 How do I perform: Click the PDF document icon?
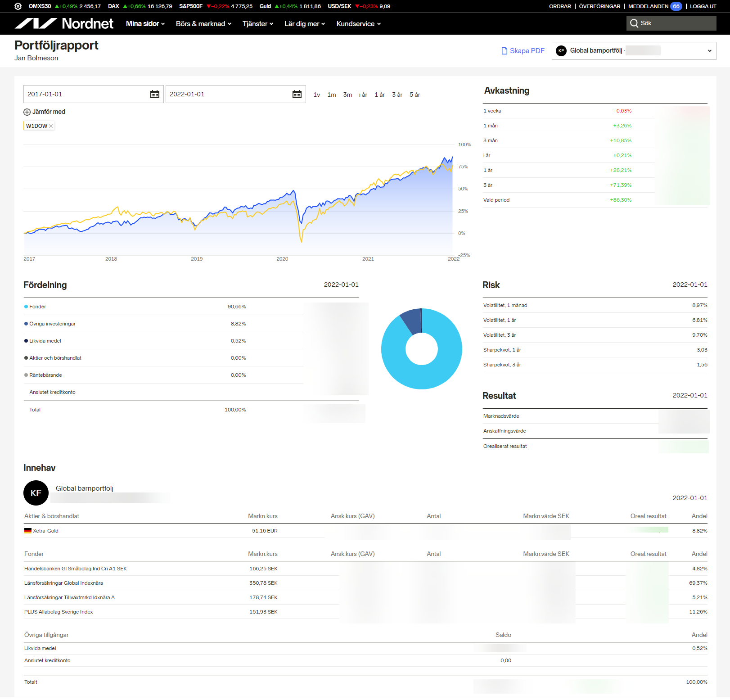pos(505,51)
